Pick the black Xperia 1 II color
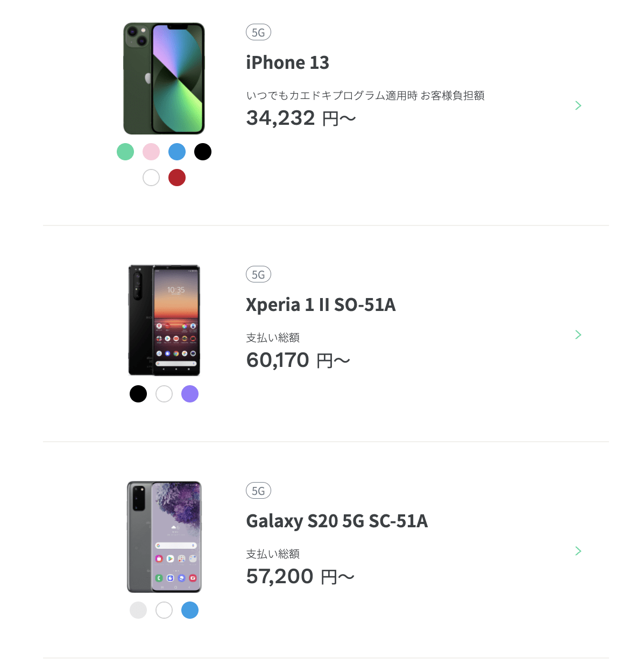 (138, 394)
